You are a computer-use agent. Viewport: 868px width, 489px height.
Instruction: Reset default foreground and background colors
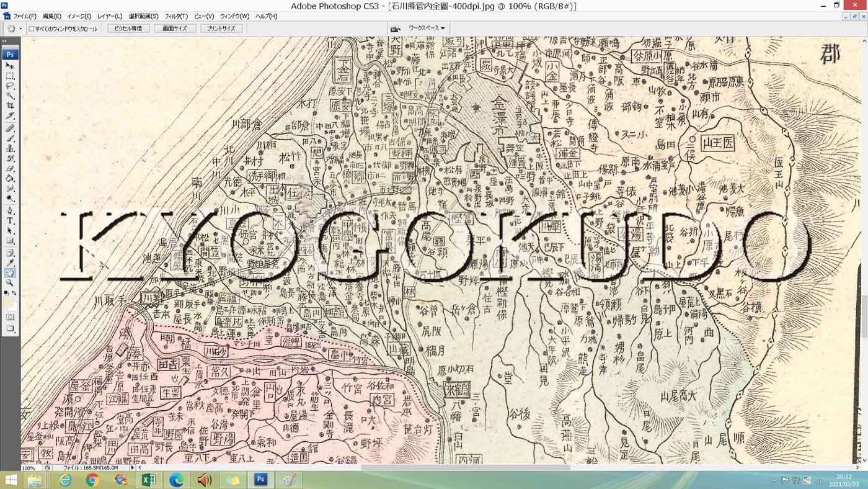click(6, 293)
